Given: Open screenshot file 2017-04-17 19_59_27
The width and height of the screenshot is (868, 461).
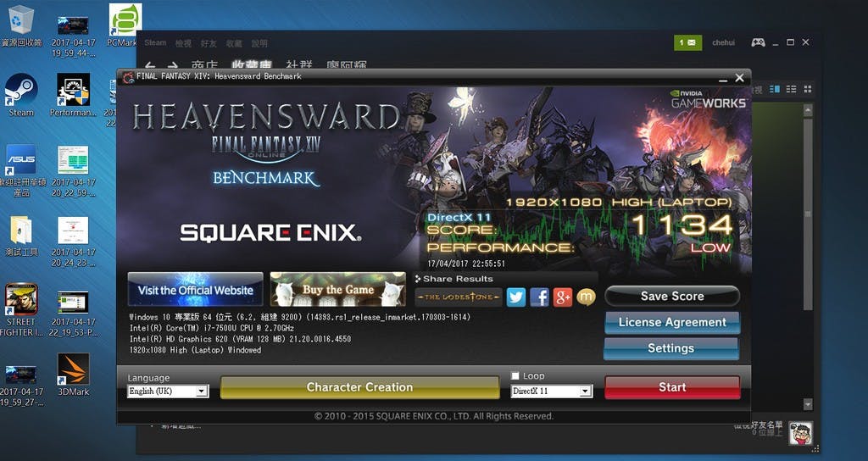Looking at the screenshot, I should point(21,386).
